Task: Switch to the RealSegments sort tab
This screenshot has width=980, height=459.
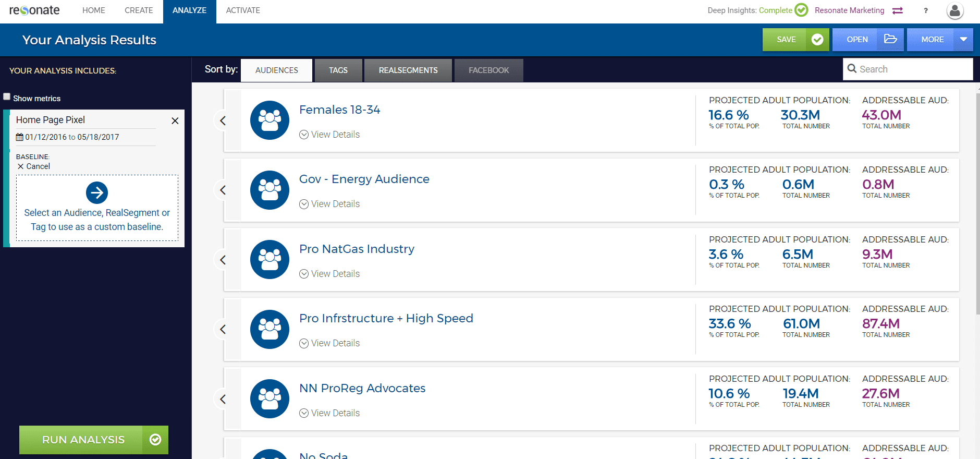Action: pyautogui.click(x=408, y=70)
